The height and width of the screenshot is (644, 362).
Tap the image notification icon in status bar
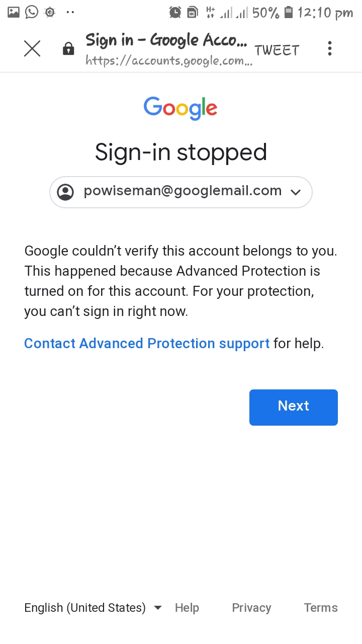point(14,12)
